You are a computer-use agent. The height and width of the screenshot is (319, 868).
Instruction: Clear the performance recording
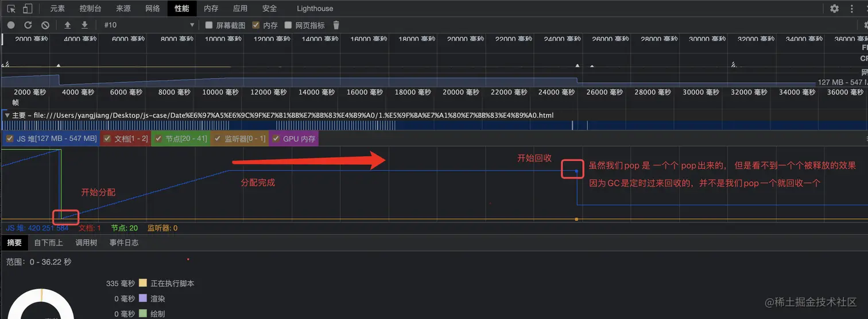(x=45, y=25)
